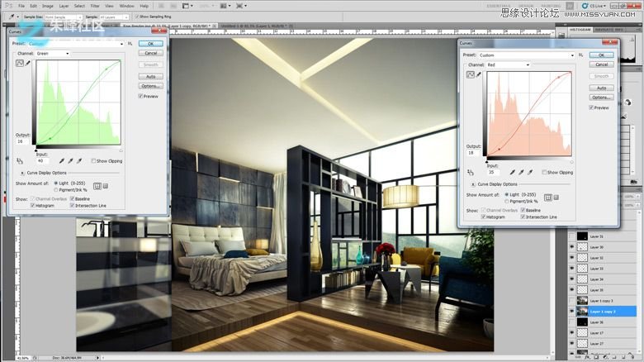The width and height of the screenshot is (644, 362).
Task: Click Auto in Green Curves dialog
Action: [x=151, y=77]
